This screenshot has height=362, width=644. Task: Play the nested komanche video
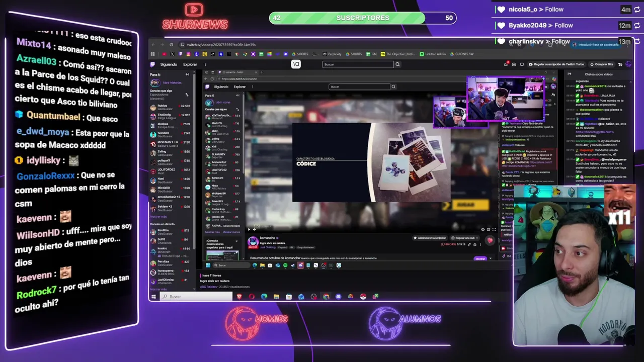(x=249, y=229)
